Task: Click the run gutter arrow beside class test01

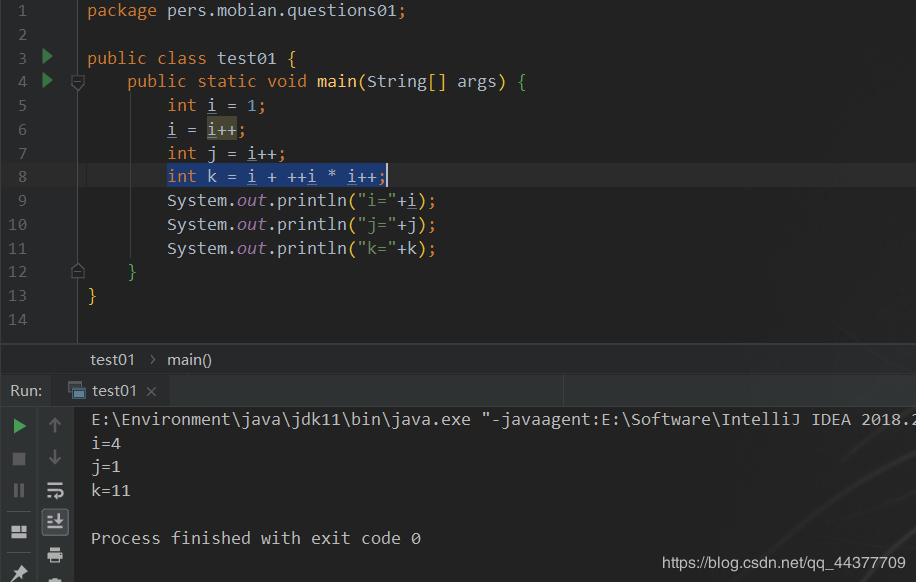Action: point(47,57)
